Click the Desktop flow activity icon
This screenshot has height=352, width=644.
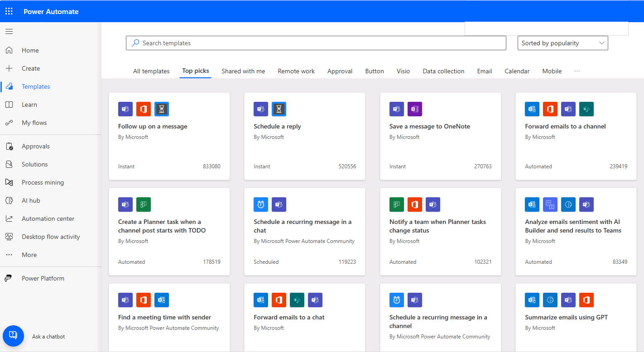pyautogui.click(x=9, y=237)
